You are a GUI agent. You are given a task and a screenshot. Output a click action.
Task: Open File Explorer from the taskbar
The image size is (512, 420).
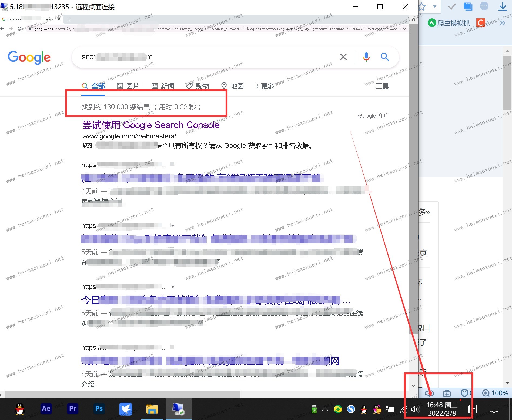152,409
